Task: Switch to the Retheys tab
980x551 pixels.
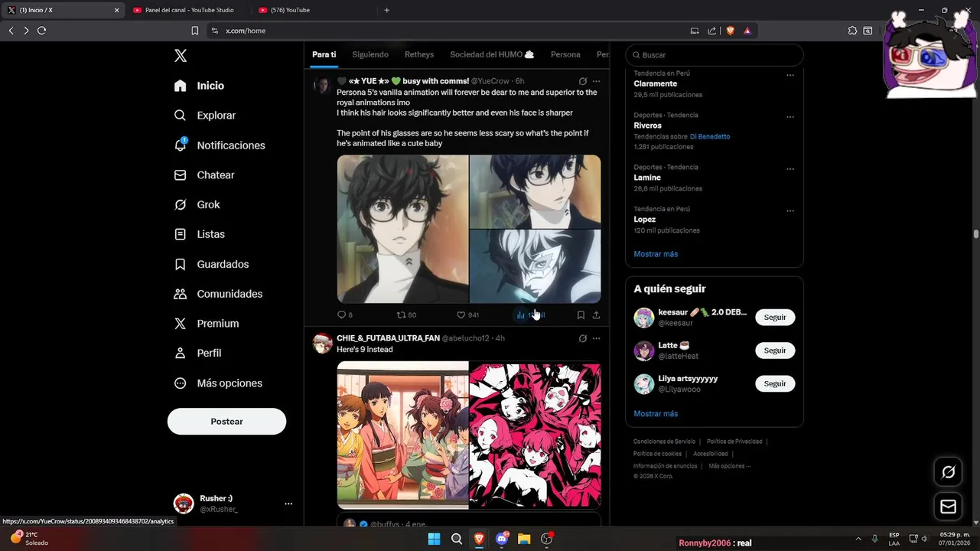Action: [x=419, y=55]
